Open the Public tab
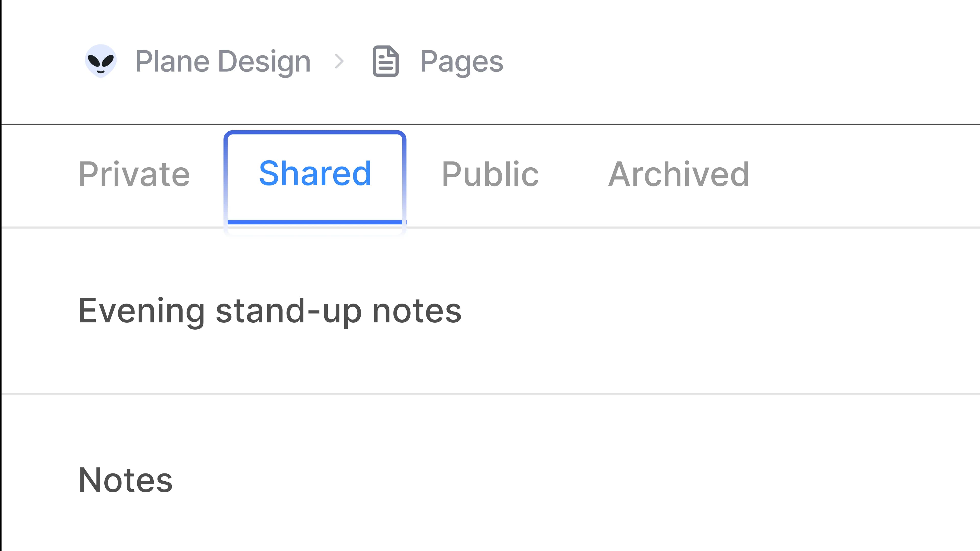 point(490,174)
